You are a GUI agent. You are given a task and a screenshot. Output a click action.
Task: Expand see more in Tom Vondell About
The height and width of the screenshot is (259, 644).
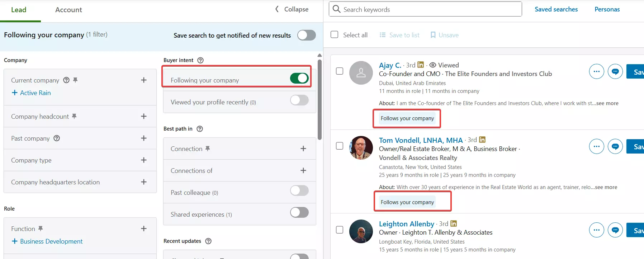point(606,187)
